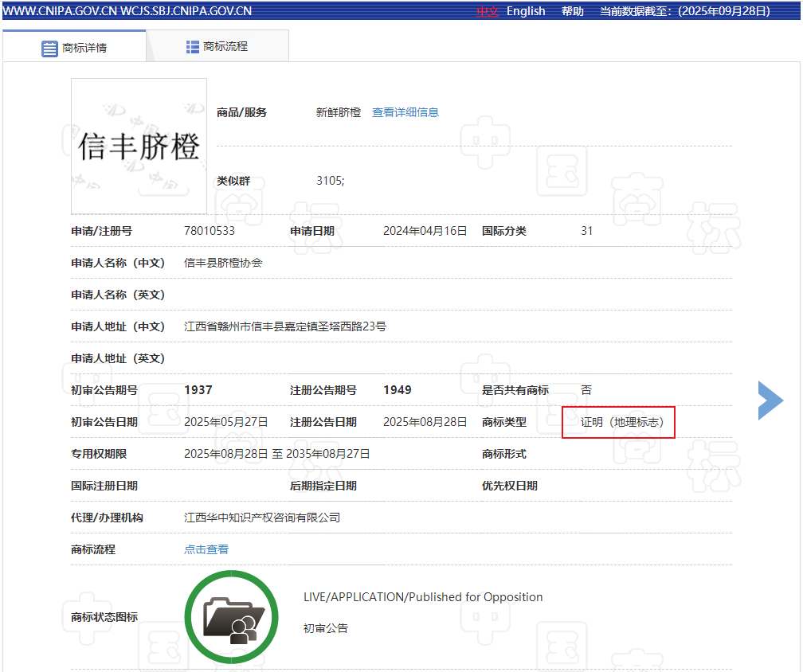This screenshot has width=803, height=672.
Task: Click agency name 江西华中知识产权咨询有限公司
Action: [262, 518]
